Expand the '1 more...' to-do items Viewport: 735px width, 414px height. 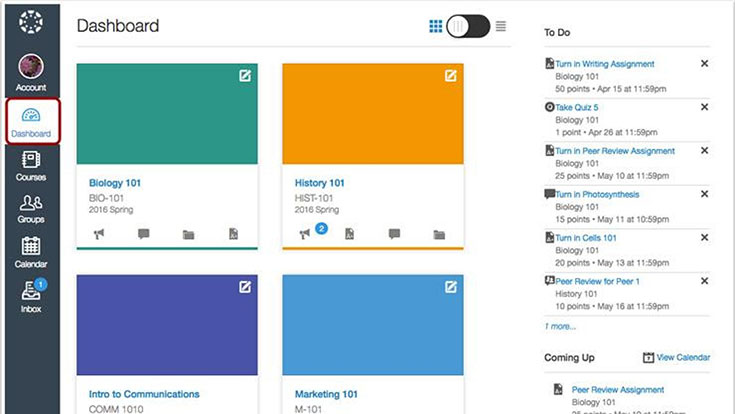coord(560,326)
